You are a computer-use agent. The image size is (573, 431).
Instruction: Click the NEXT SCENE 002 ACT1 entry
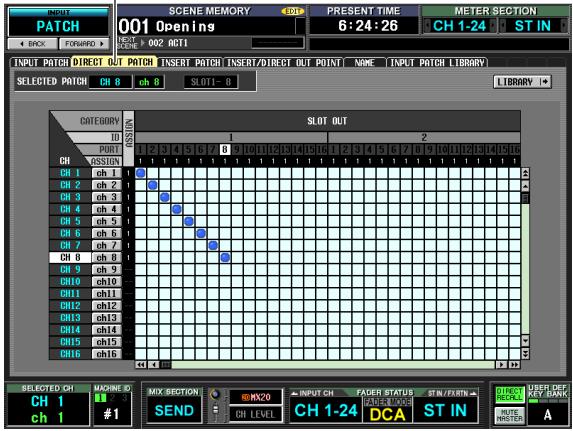click(168, 43)
